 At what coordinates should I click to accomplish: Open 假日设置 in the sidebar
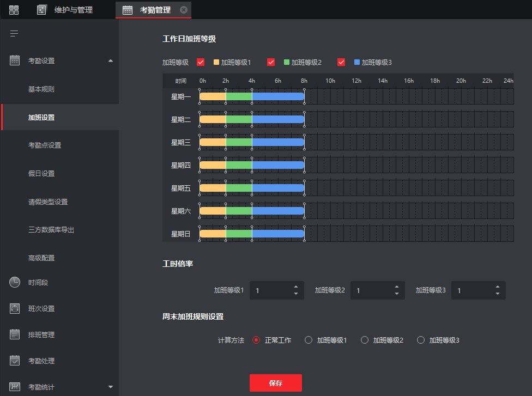(41, 173)
